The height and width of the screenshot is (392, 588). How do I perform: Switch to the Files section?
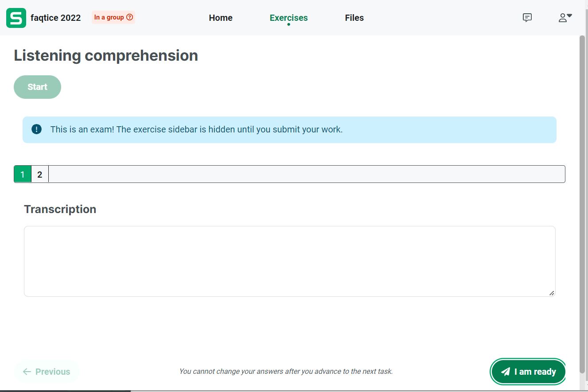click(x=354, y=18)
